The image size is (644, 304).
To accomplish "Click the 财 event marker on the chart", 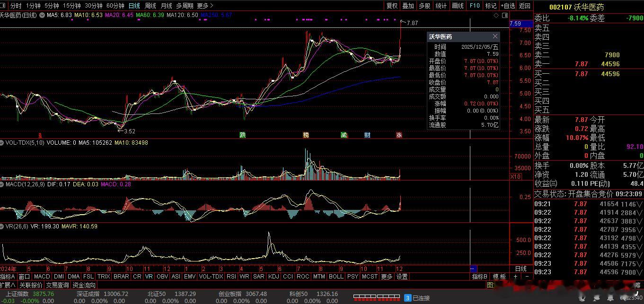I will [368, 135].
